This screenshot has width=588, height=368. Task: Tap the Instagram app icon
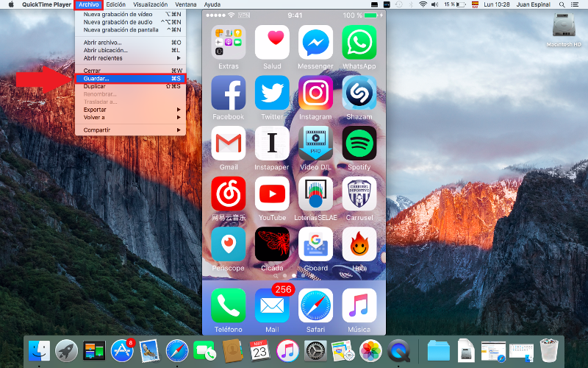tap(315, 93)
